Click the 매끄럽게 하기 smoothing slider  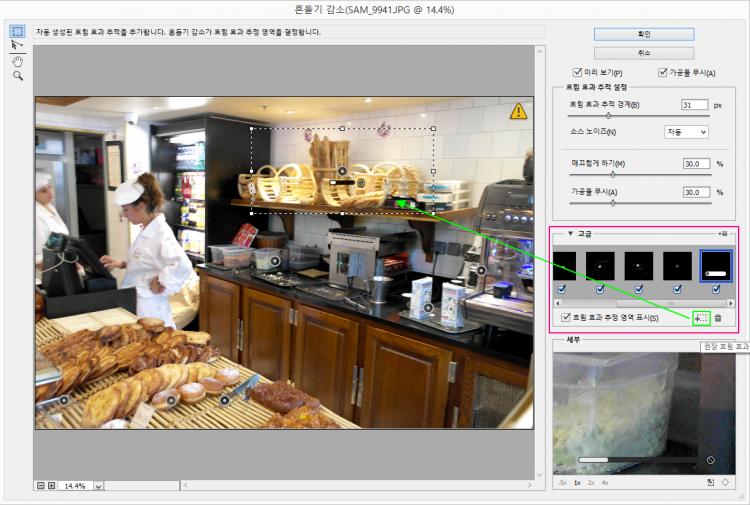pyautogui.click(x=613, y=174)
